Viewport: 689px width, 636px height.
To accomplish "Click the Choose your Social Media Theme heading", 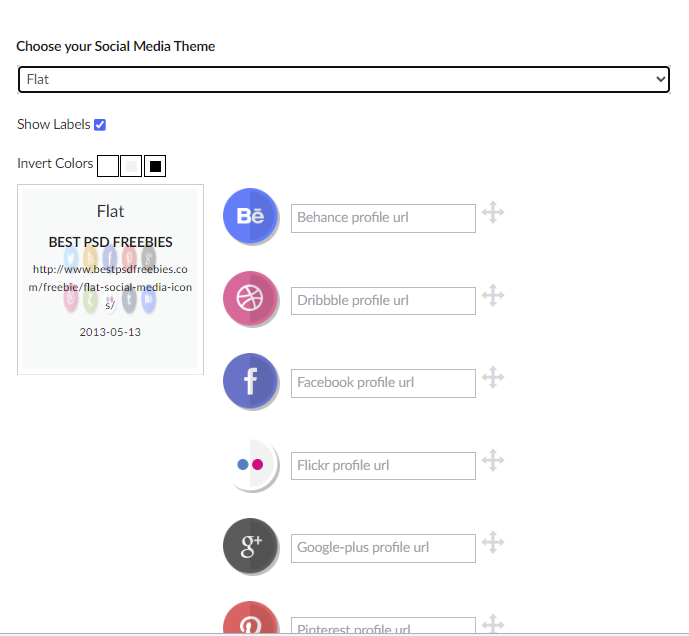I will 116,47.
